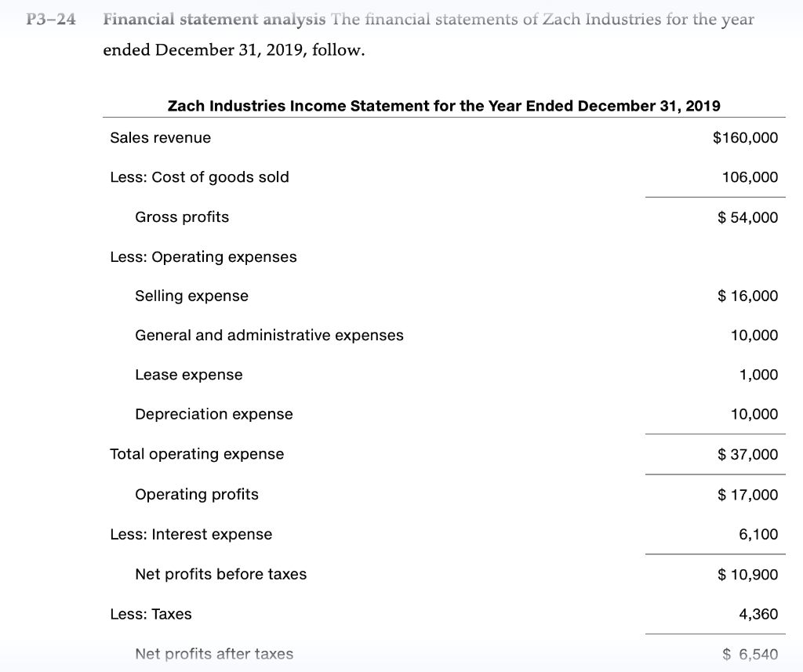Click the Selling expense label
Image resolution: width=803 pixels, height=672 pixels.
point(191,296)
